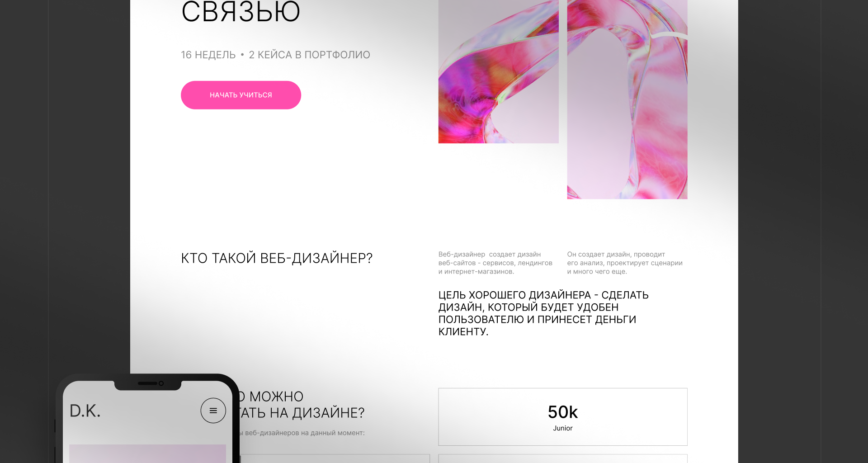
Task: Click the empty card below the Junior card
Action: click(563, 458)
